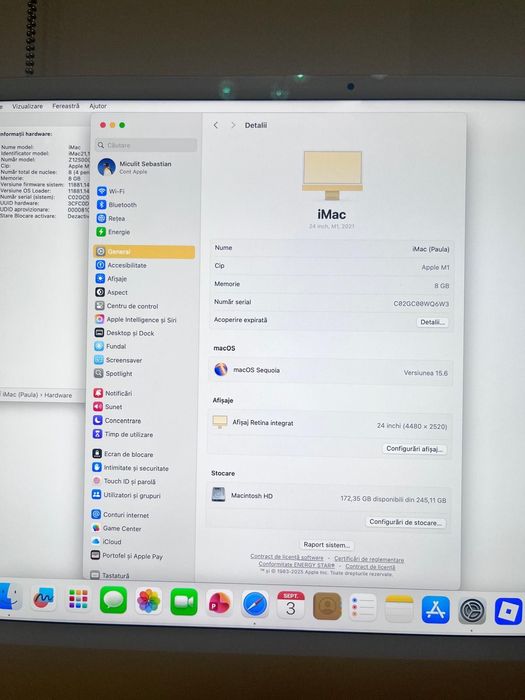Open FaceTime from the Dock
Viewport: 525px width, 700px height.
tap(183, 602)
